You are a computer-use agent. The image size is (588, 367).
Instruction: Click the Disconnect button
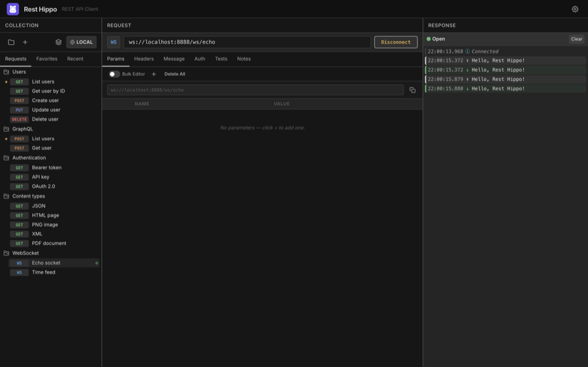[396, 42]
